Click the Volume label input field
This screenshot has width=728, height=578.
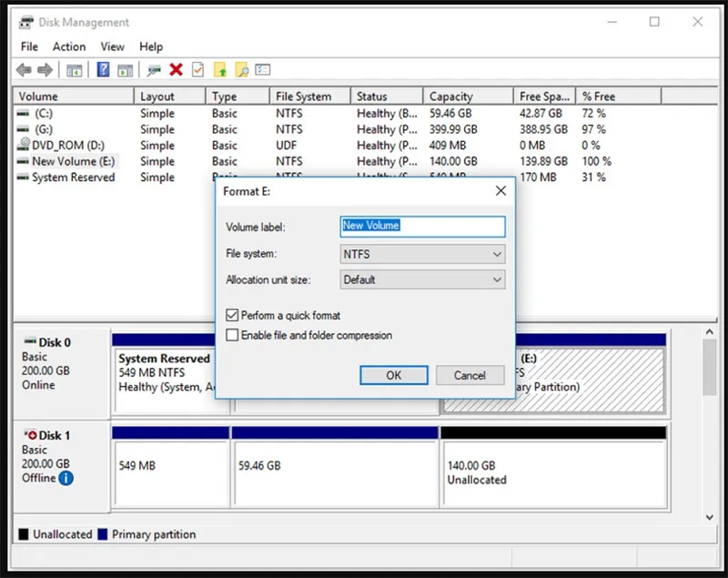tap(422, 227)
